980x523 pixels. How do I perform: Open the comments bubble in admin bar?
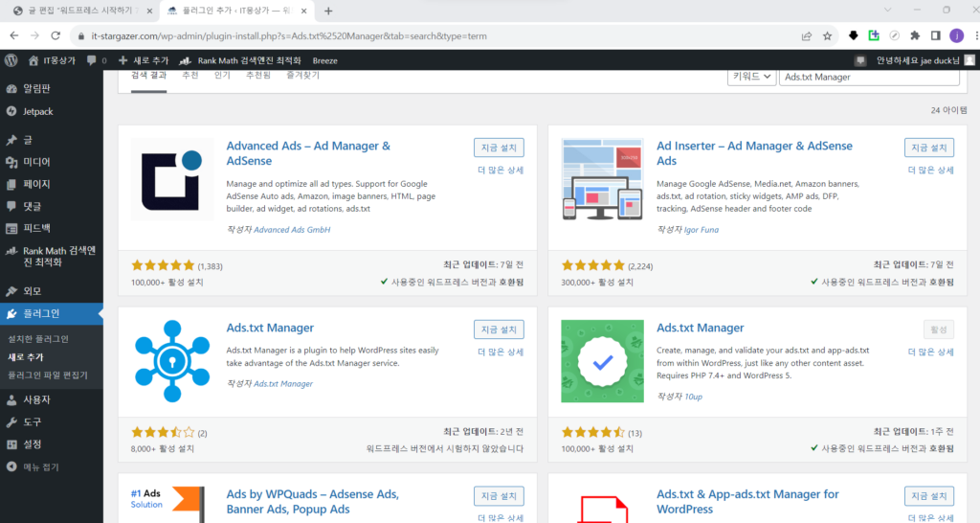click(91, 60)
